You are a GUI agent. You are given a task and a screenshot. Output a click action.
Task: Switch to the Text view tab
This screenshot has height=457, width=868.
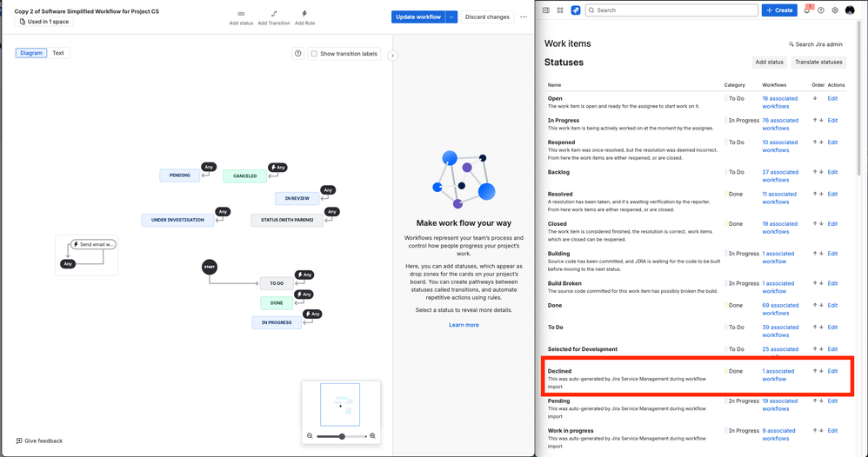click(58, 53)
